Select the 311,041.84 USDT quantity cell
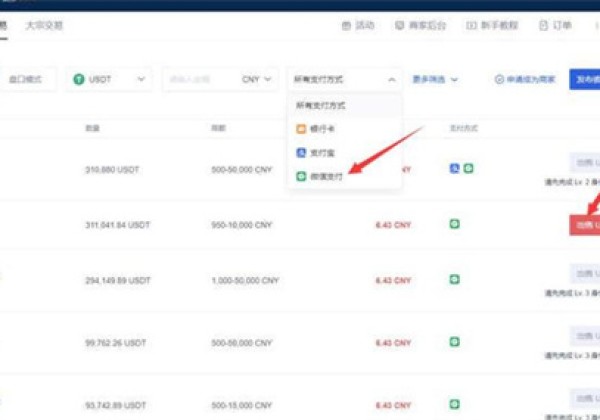Screen dimensions: 600x420 (x=117, y=225)
